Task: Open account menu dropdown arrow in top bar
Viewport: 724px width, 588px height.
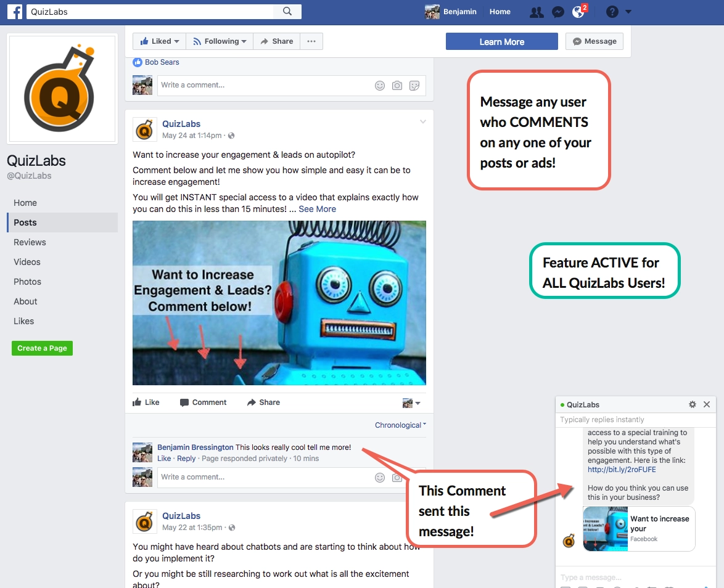Action: pos(628,12)
